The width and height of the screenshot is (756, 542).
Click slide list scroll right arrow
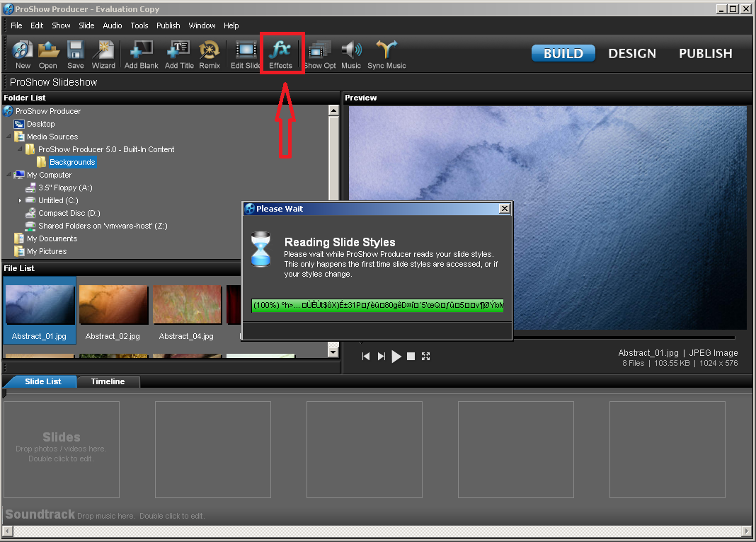click(748, 531)
